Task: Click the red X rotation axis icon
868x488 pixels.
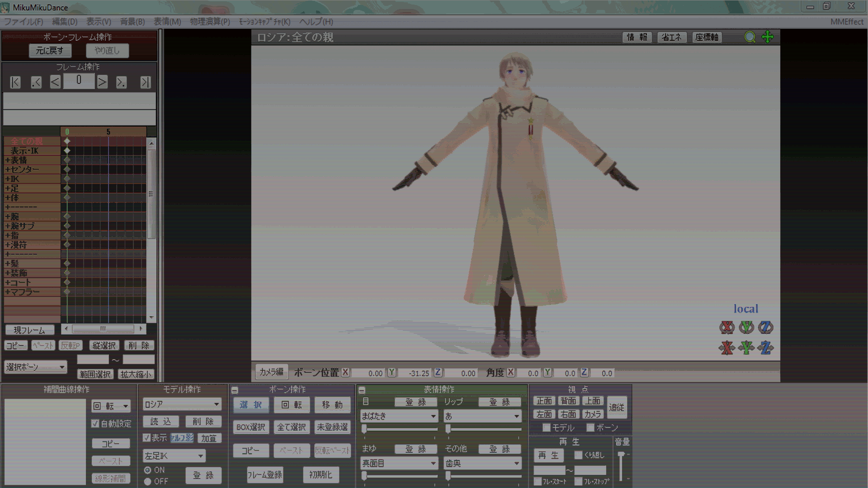Action: click(727, 327)
